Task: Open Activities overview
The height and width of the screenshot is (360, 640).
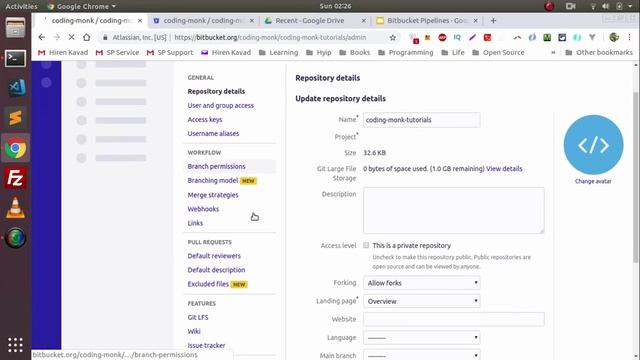Action: pyautogui.click(x=21, y=6)
